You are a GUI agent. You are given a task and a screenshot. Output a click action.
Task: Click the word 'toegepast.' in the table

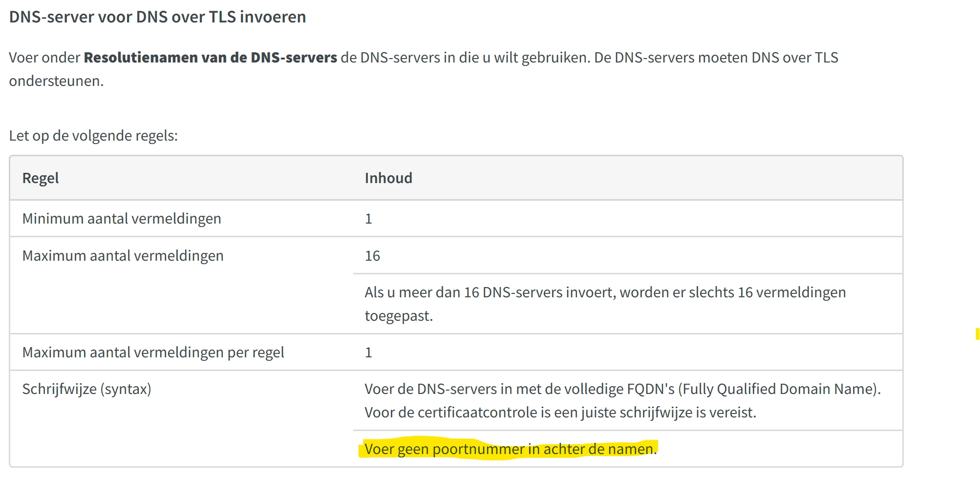[x=399, y=316]
